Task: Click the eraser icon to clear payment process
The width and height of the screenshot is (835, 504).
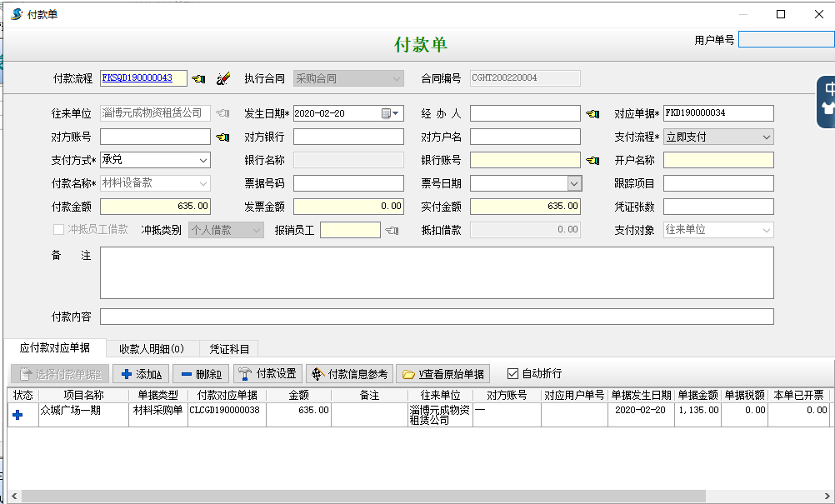Action: pos(222,77)
